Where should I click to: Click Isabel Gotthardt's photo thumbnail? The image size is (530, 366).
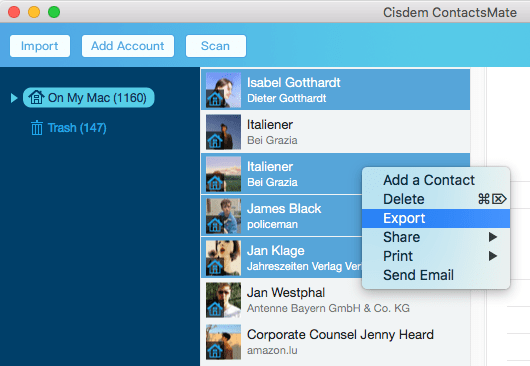tap(223, 90)
